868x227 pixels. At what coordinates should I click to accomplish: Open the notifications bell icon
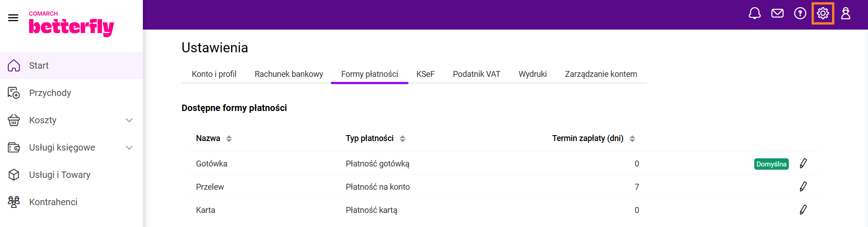coord(755,14)
